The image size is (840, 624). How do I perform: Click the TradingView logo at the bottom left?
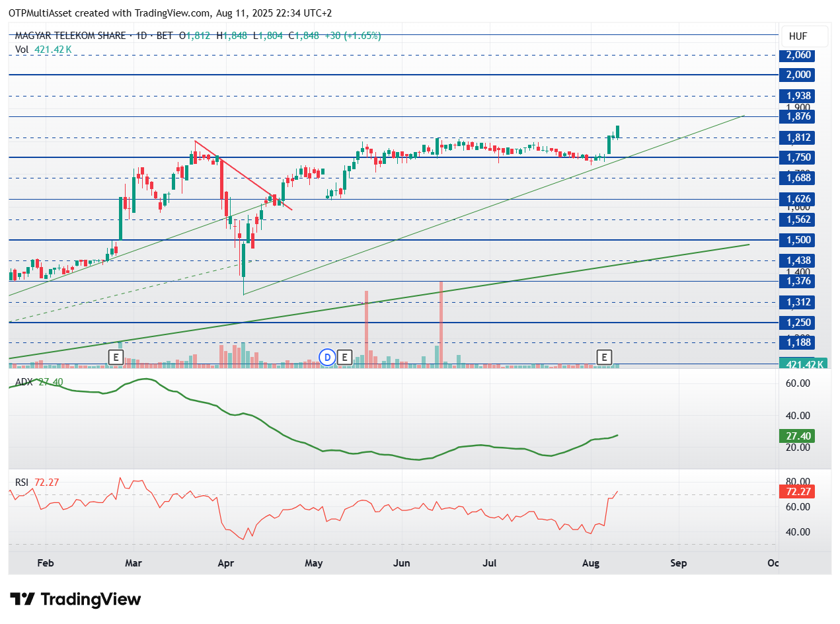[77, 600]
